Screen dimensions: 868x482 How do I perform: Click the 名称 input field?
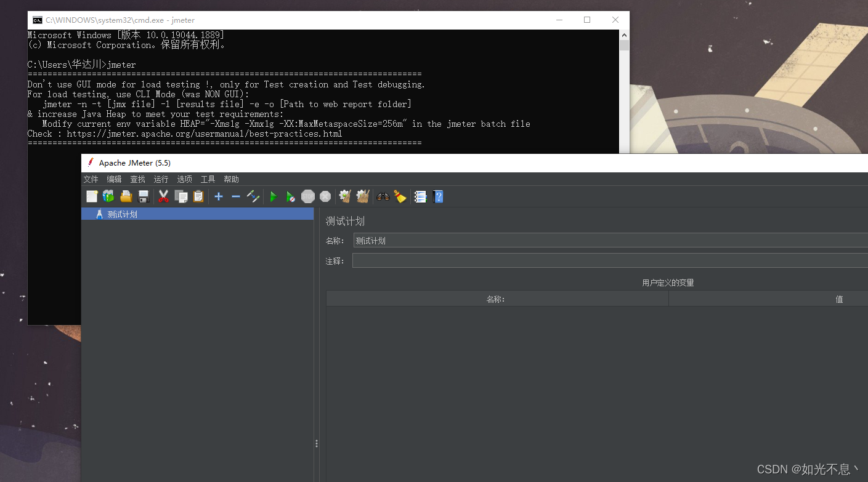click(610, 241)
